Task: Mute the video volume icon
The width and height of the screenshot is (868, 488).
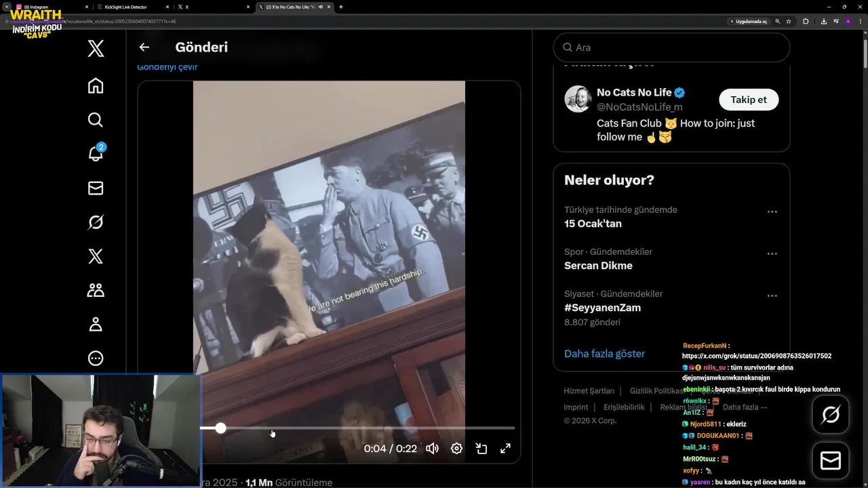Action: pyautogui.click(x=432, y=449)
